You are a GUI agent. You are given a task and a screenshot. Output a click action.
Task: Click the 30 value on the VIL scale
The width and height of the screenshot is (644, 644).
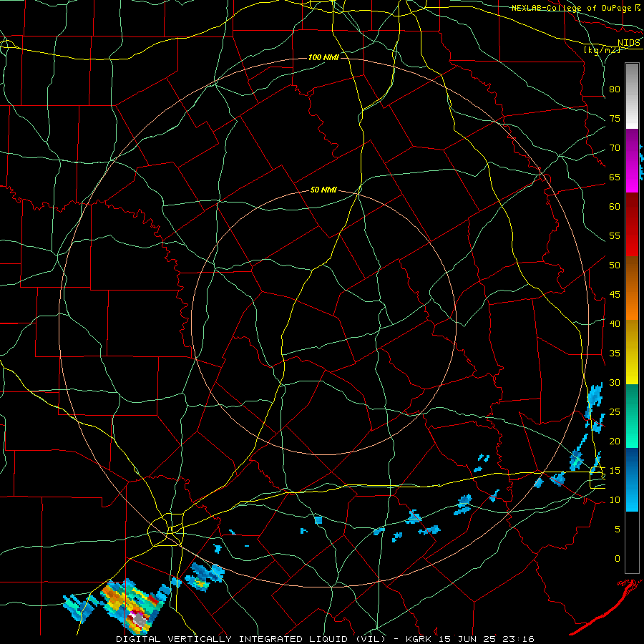tap(615, 383)
